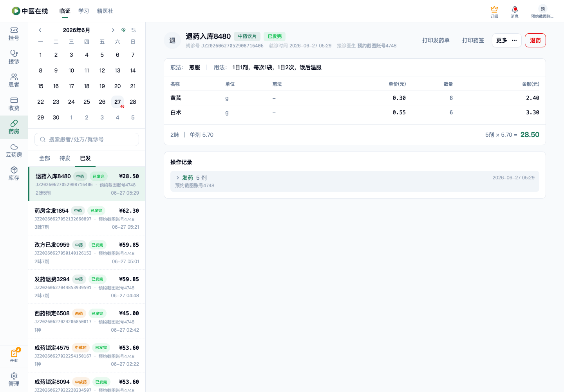564x392 pixels.
Task: Switch to the 学习 top tab
Action: coord(84,11)
